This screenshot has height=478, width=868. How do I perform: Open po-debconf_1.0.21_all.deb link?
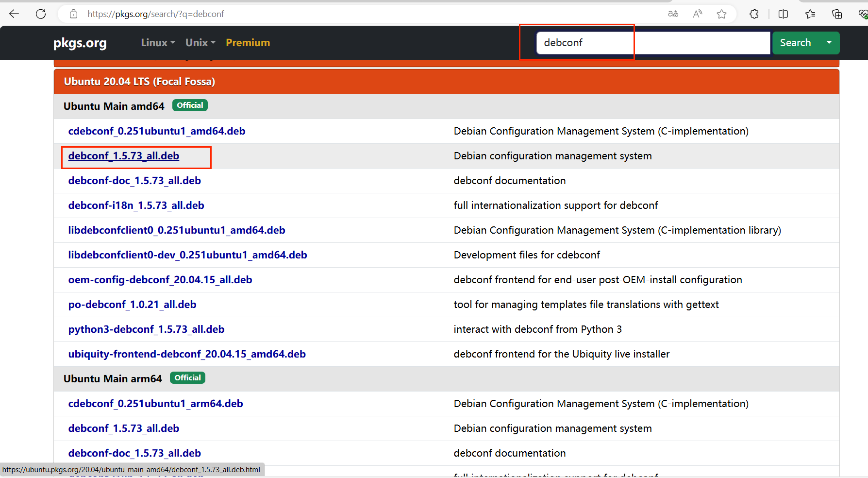pos(132,305)
